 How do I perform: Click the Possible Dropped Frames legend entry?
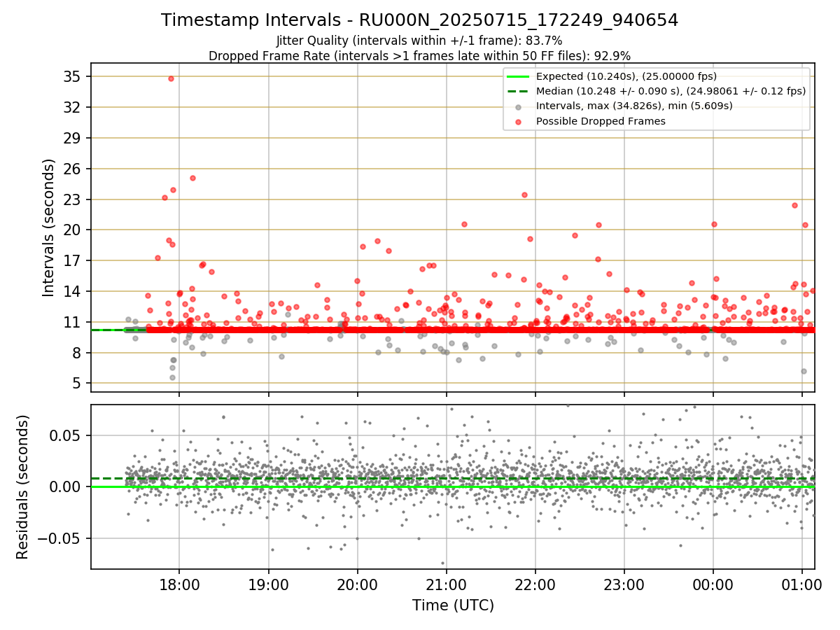tap(601, 121)
